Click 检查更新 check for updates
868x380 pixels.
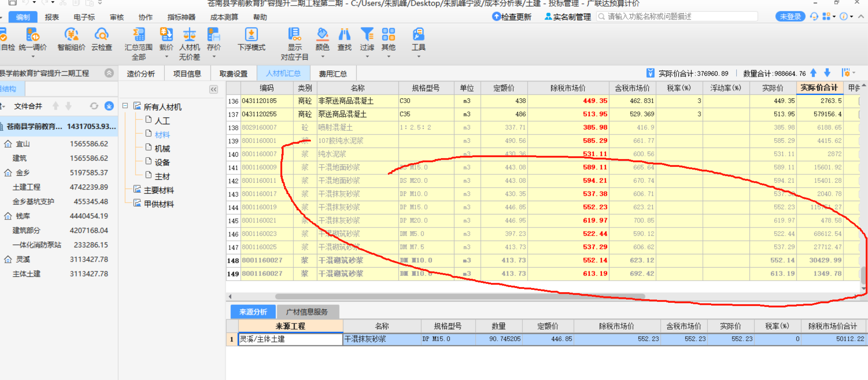(512, 17)
